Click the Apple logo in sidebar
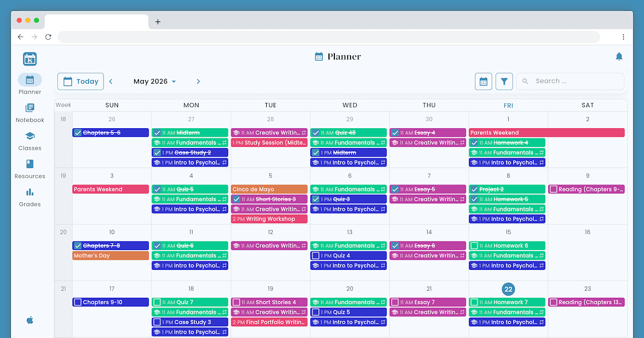Viewport: 644px width, 338px height. click(x=30, y=320)
